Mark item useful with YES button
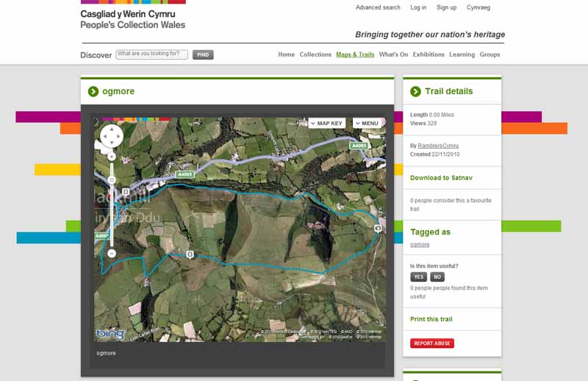The image size is (588, 381). tap(418, 277)
